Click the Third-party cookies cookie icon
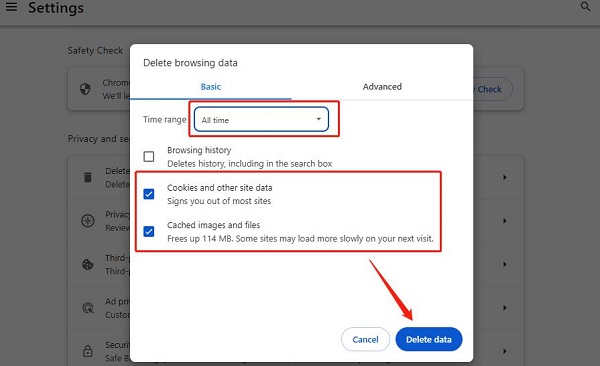 point(88,264)
